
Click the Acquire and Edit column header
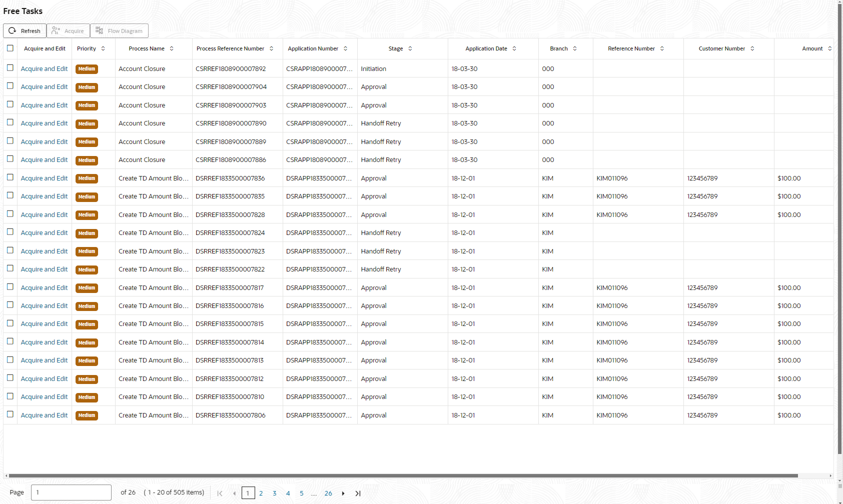click(45, 48)
